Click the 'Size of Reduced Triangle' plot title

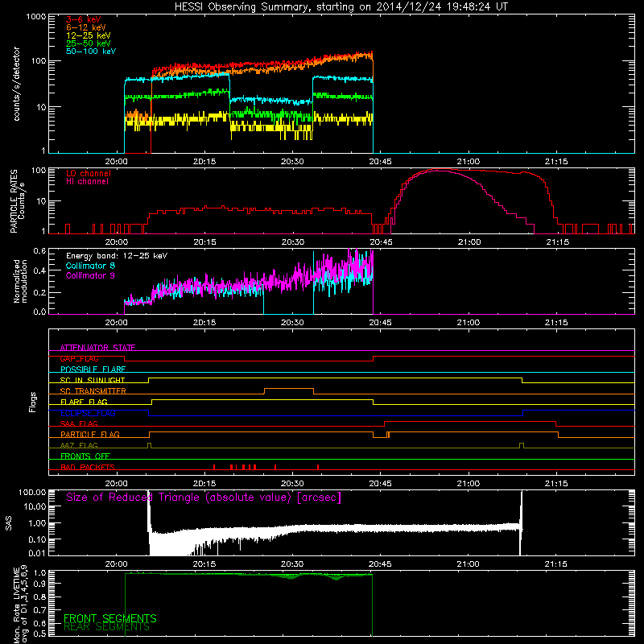(x=204, y=497)
